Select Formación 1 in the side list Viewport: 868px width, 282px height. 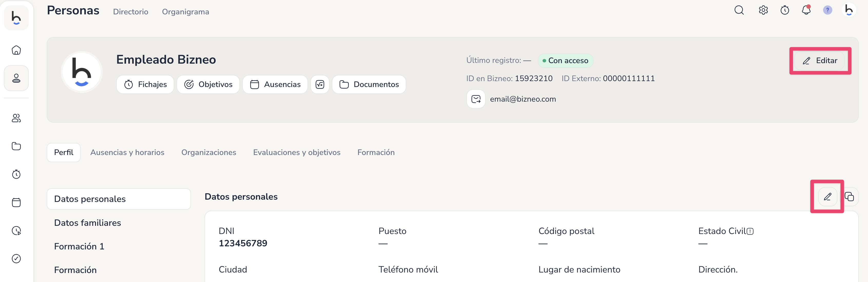tap(79, 246)
